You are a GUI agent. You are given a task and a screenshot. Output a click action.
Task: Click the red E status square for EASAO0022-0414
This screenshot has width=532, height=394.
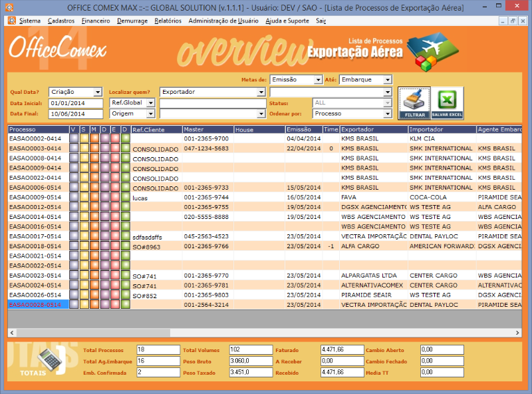pyautogui.click(x=114, y=178)
